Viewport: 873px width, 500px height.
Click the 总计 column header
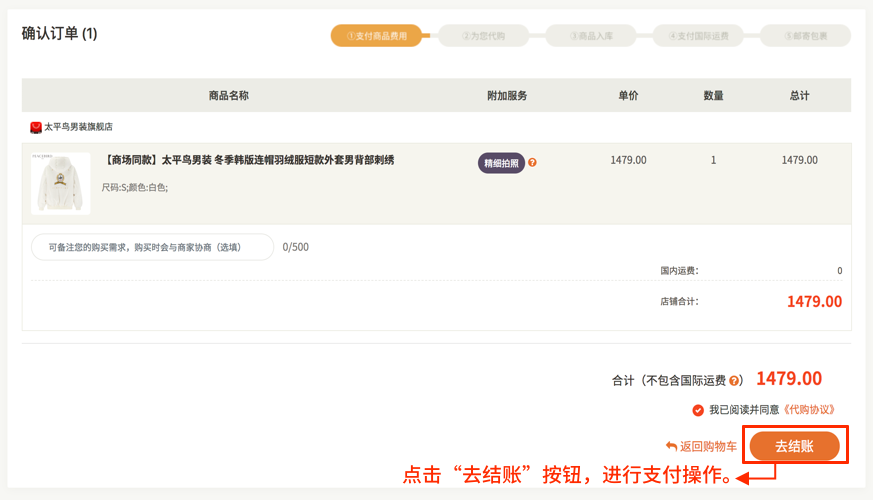click(x=800, y=96)
